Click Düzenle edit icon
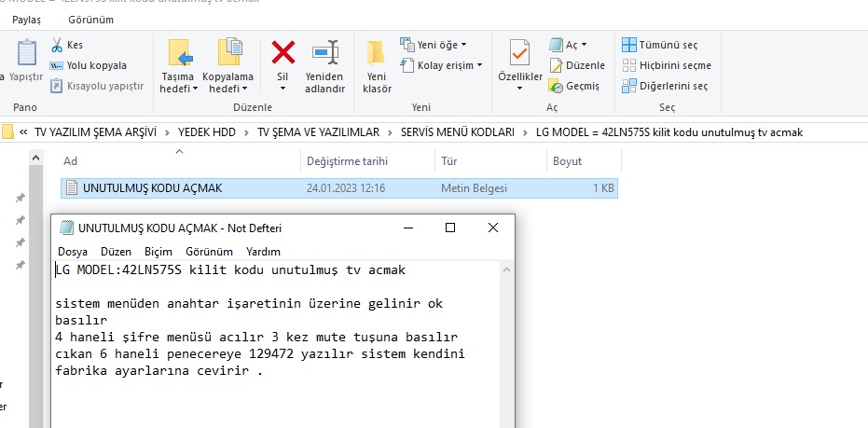 [x=556, y=65]
